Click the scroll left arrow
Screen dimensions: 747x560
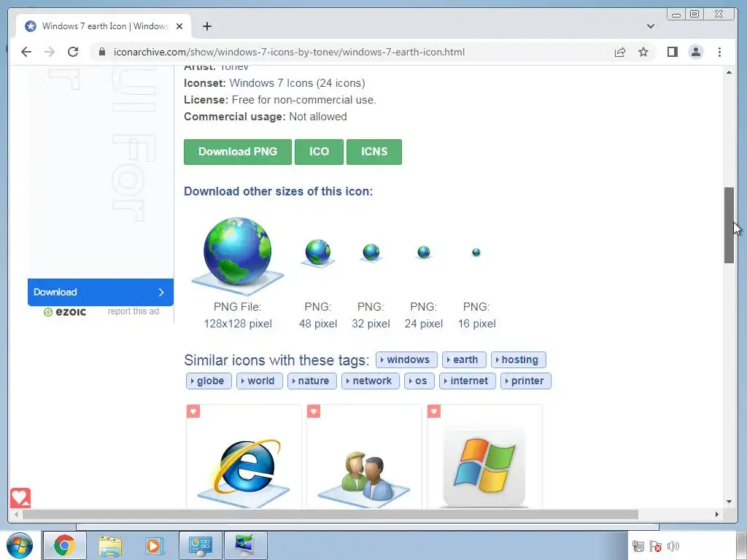(x=16, y=514)
